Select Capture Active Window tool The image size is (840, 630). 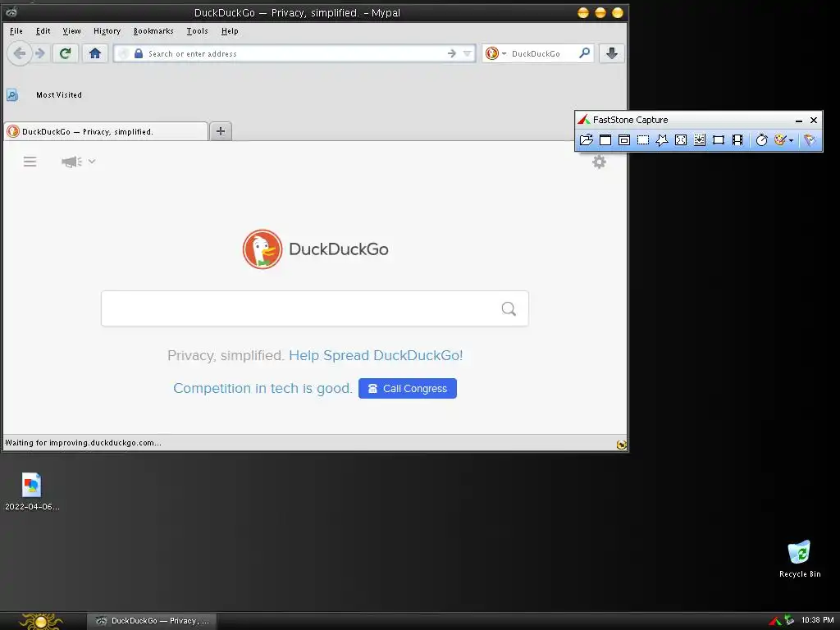point(605,139)
